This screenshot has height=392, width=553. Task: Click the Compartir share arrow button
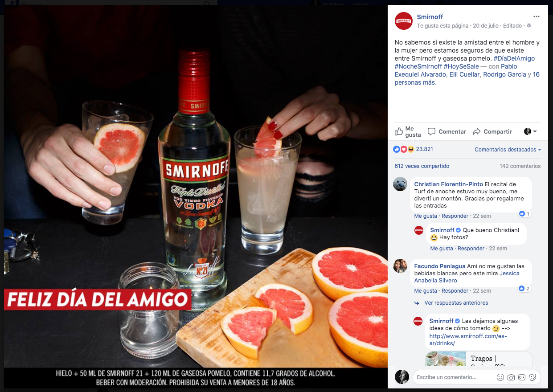pyautogui.click(x=492, y=132)
